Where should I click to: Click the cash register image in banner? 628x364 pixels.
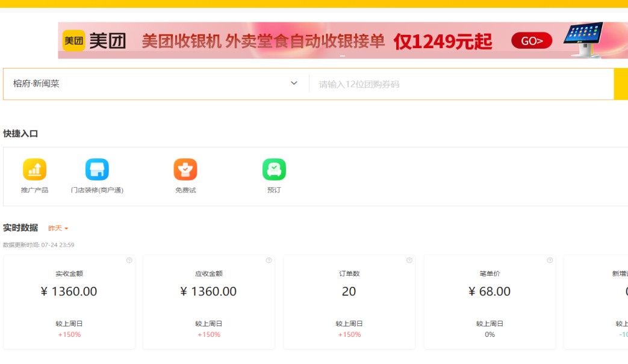coord(583,40)
